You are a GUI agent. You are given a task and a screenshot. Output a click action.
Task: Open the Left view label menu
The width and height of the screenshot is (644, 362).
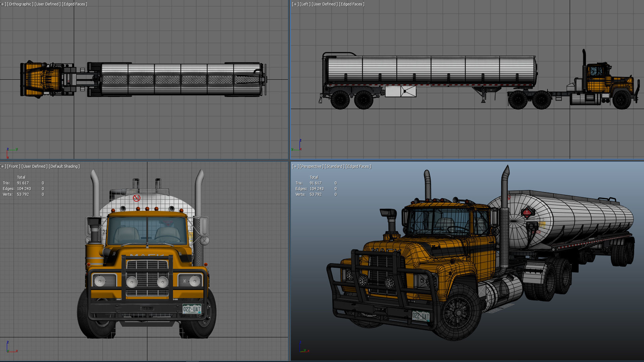(305, 4)
